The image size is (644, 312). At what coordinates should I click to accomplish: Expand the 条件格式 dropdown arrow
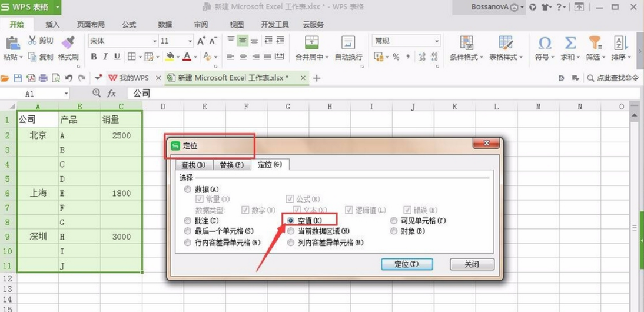(482, 58)
